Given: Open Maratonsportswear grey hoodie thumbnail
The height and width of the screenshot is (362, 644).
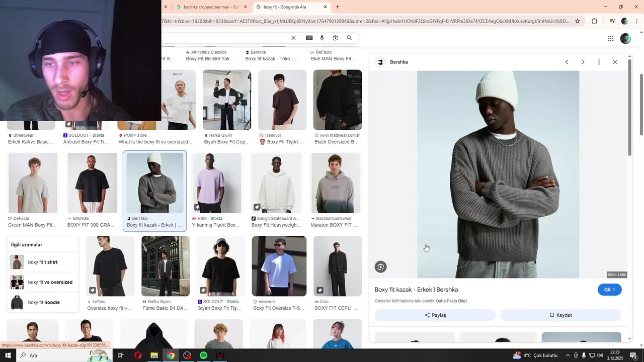Looking at the screenshot, I should 336,184.
